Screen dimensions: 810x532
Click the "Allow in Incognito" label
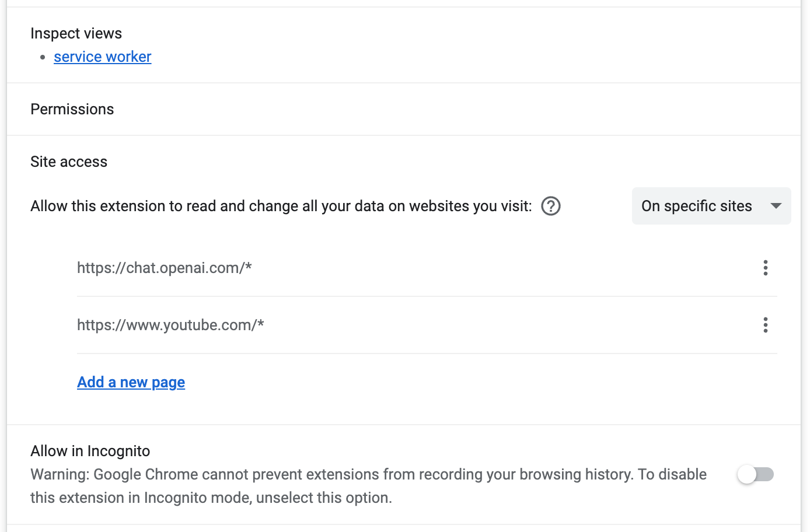tap(90, 451)
